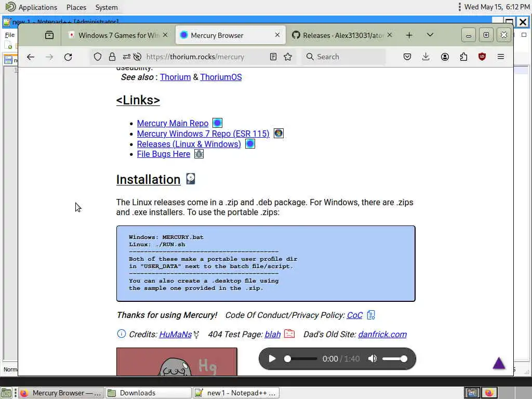Bookmark this page with the star icon

click(x=288, y=57)
